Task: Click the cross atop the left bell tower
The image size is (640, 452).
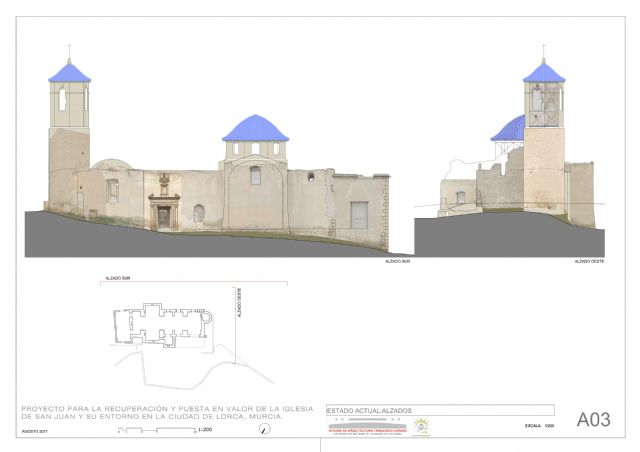Action: pos(69,50)
